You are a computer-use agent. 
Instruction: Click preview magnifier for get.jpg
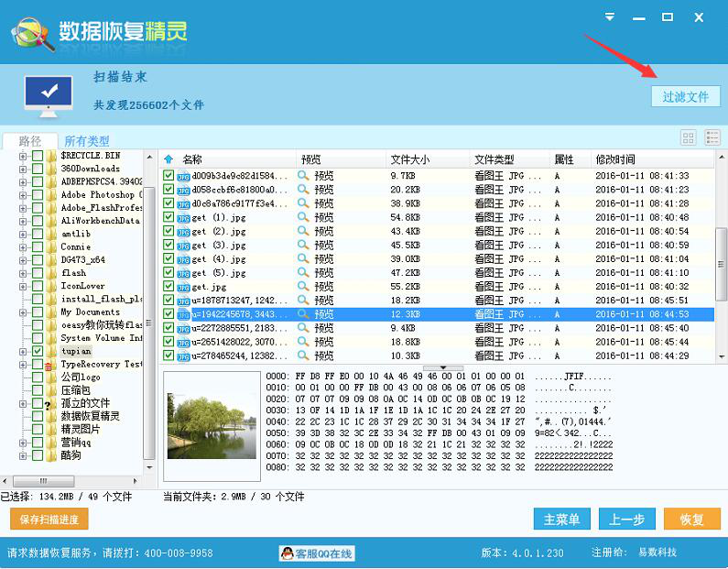[303, 287]
